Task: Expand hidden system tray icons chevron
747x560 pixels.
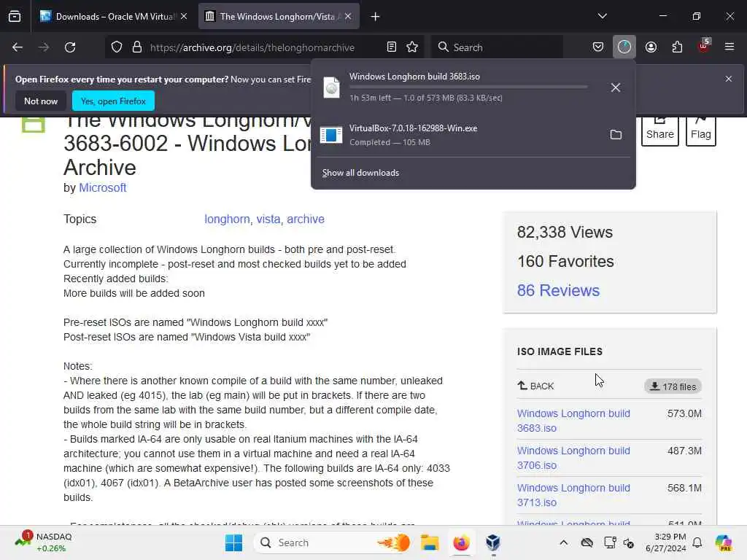Action: click(x=564, y=542)
